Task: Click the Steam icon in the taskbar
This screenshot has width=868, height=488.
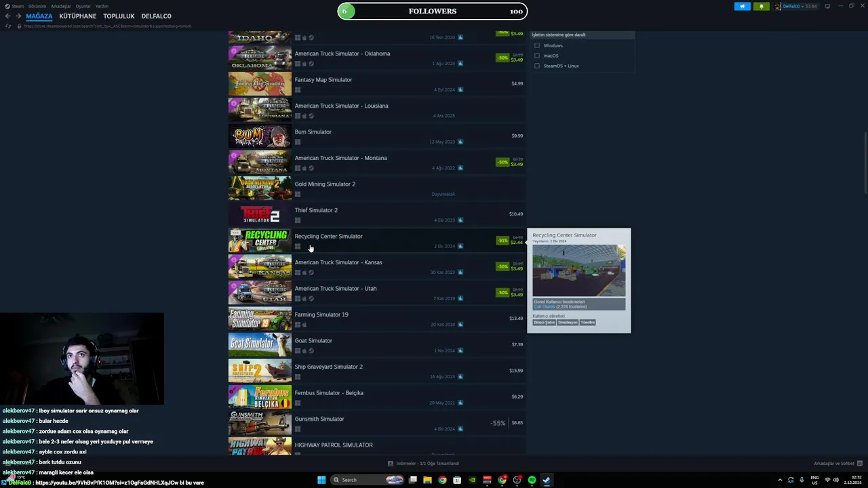Action: [x=547, y=480]
